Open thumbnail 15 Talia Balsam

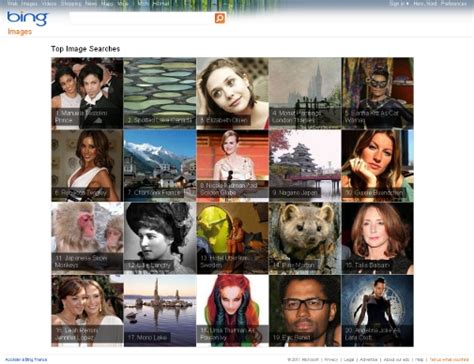378,238
